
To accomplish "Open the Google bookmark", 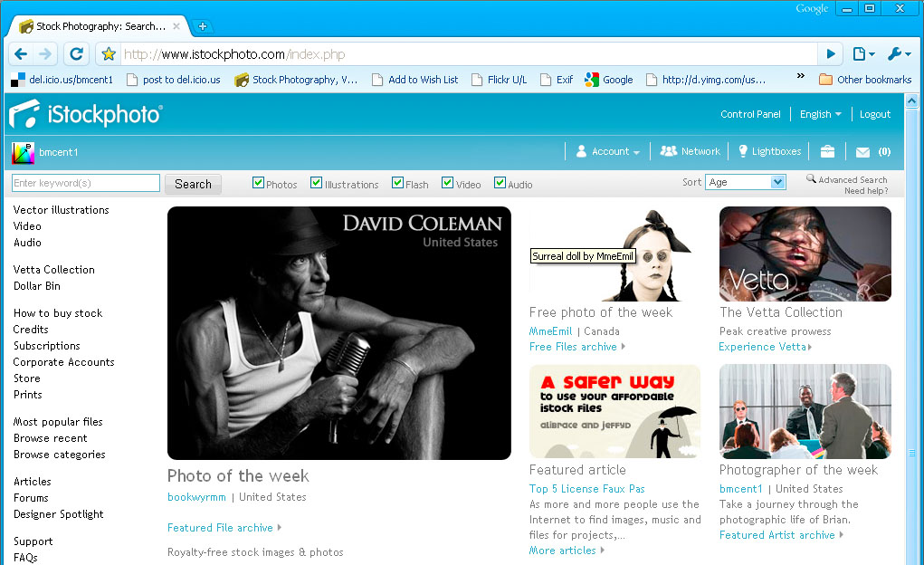I will [x=609, y=80].
